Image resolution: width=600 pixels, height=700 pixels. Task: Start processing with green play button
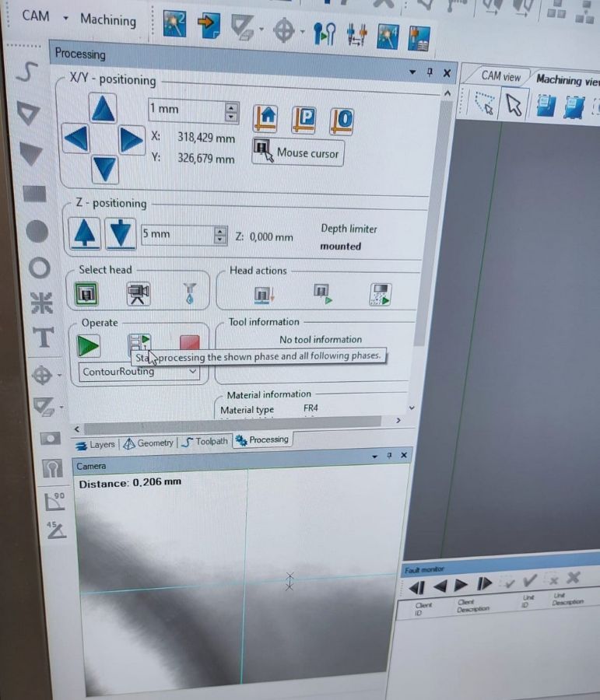[x=88, y=345]
